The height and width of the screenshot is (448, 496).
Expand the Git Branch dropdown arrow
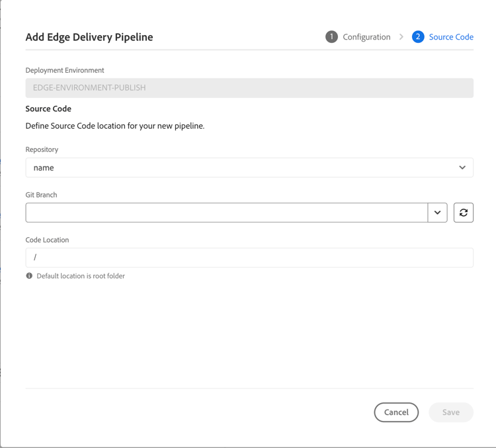click(x=438, y=213)
